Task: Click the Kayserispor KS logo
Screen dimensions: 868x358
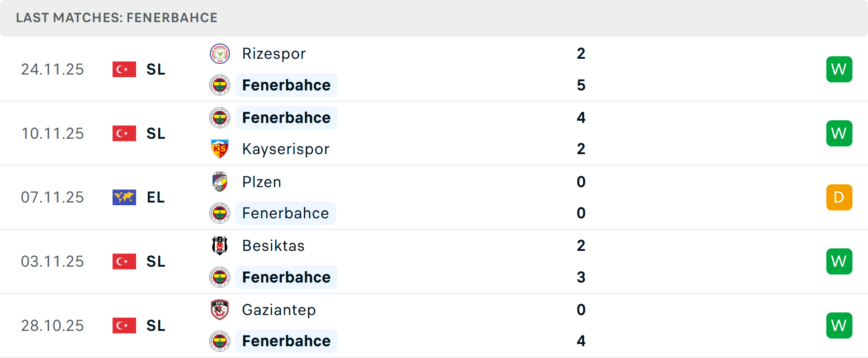Action: tap(220, 149)
